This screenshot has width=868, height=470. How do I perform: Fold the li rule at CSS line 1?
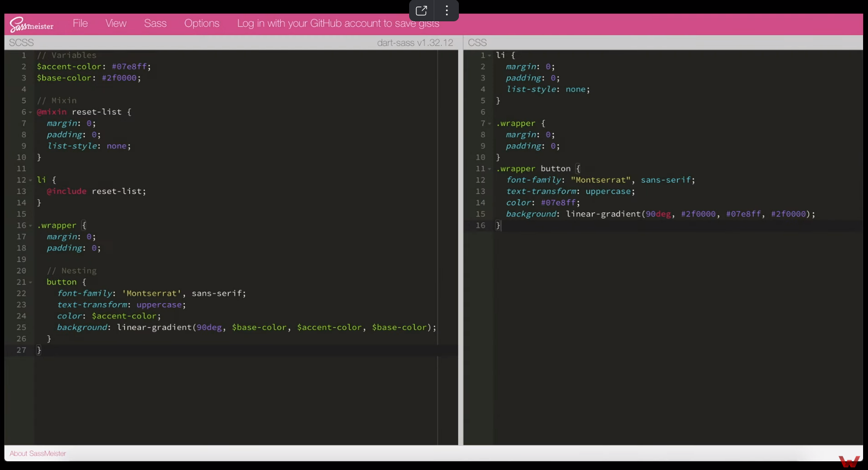point(490,55)
